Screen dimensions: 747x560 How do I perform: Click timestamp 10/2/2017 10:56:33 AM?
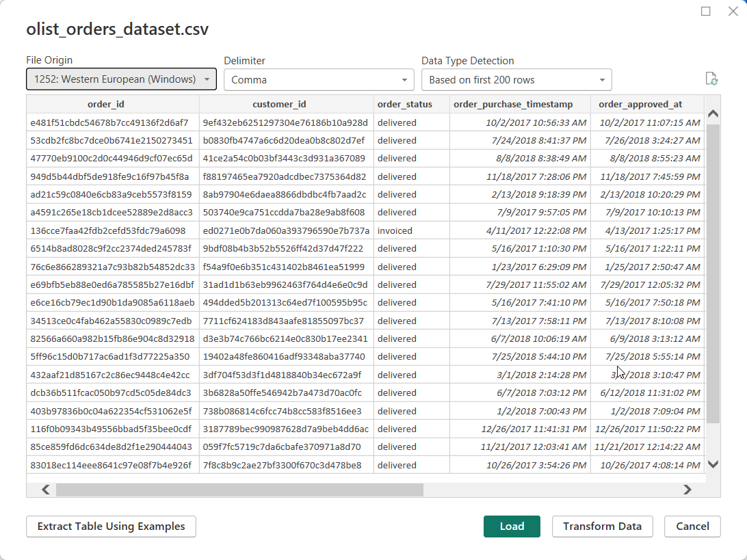tap(520, 122)
